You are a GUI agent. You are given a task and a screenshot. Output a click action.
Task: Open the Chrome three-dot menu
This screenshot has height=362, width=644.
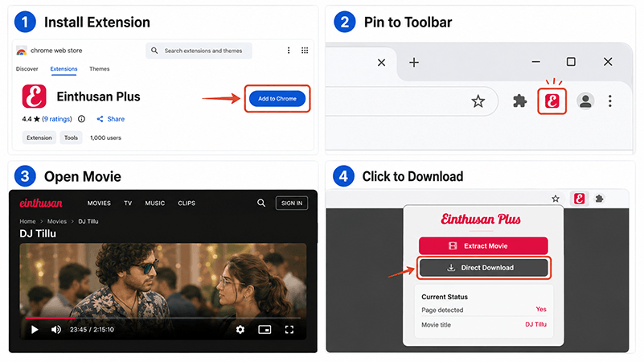(610, 101)
